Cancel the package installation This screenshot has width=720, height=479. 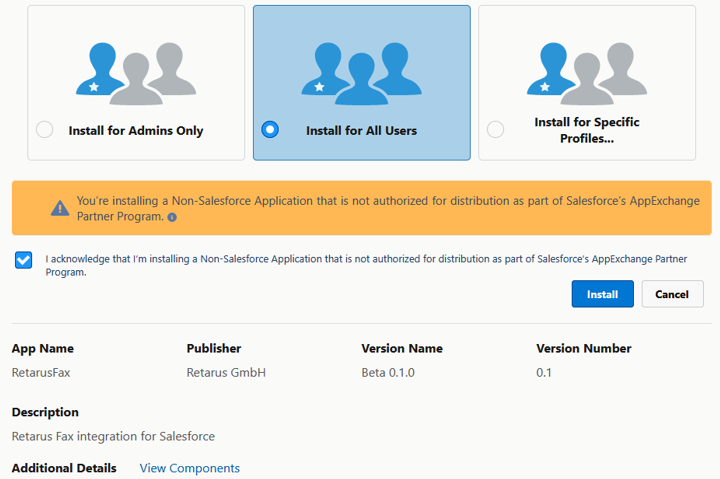pyautogui.click(x=672, y=294)
